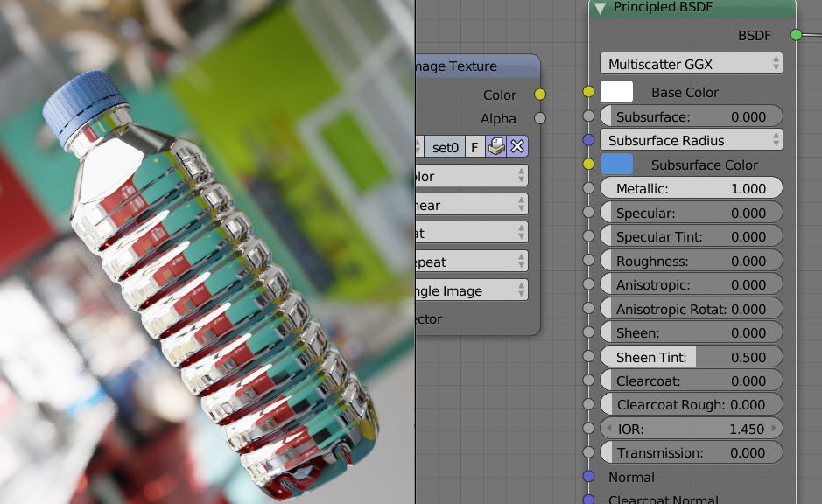Click the yellow Subsurface Color input socket

click(x=588, y=164)
